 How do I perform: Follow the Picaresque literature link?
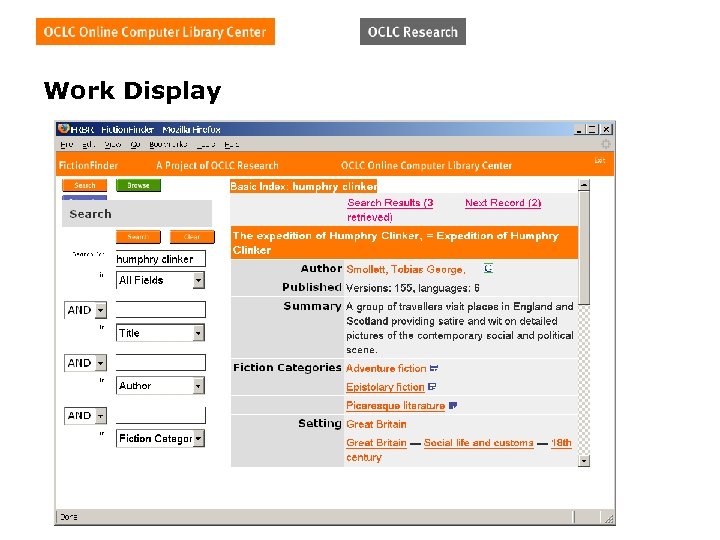[395, 406]
